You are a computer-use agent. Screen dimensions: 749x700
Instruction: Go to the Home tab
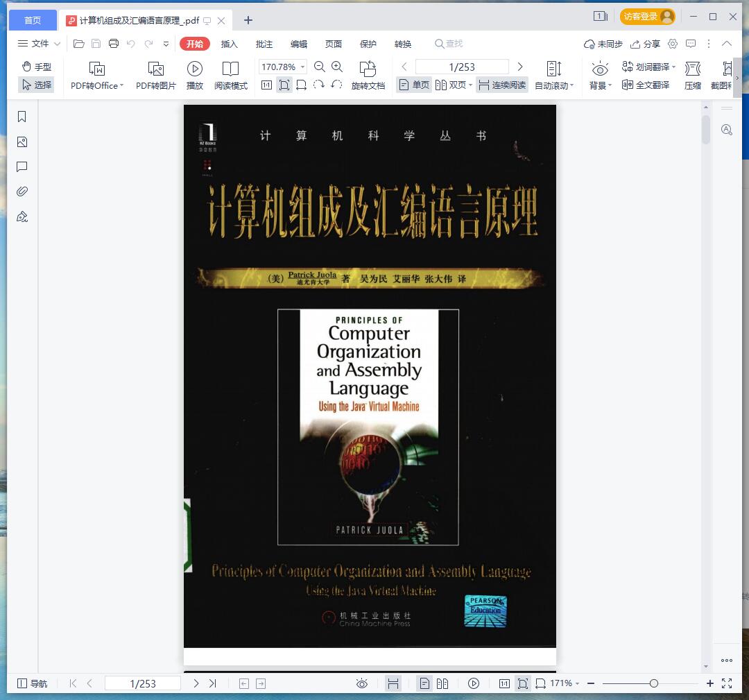[33, 20]
